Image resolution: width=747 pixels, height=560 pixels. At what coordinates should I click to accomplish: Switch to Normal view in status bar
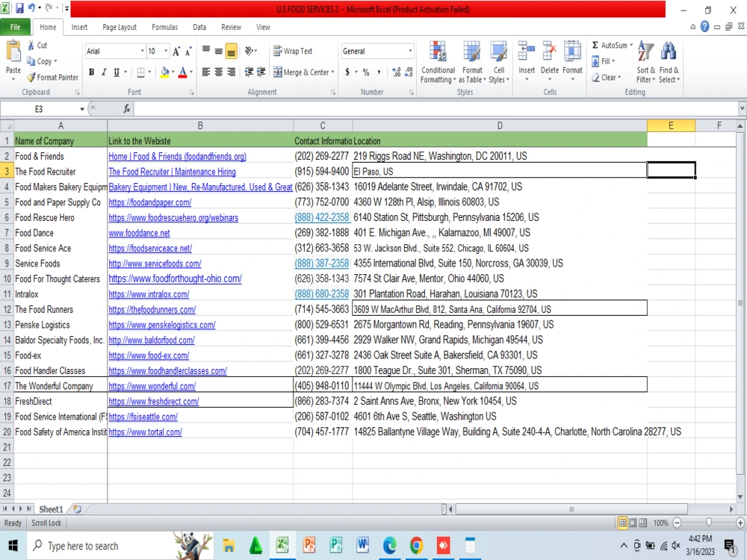pyautogui.click(x=622, y=523)
